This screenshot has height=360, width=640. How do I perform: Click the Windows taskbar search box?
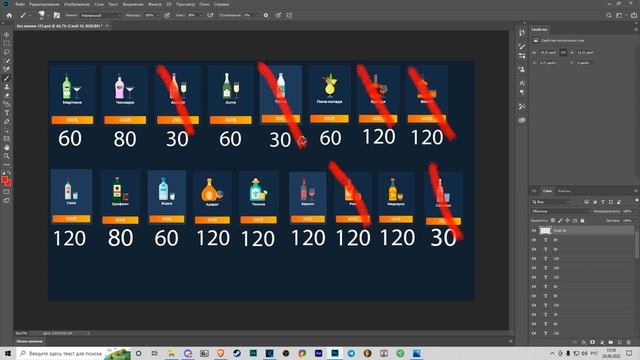point(73,353)
